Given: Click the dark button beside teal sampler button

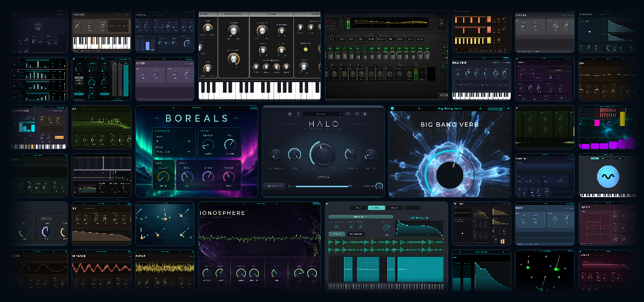Looking at the screenshot, I should [x=356, y=234].
